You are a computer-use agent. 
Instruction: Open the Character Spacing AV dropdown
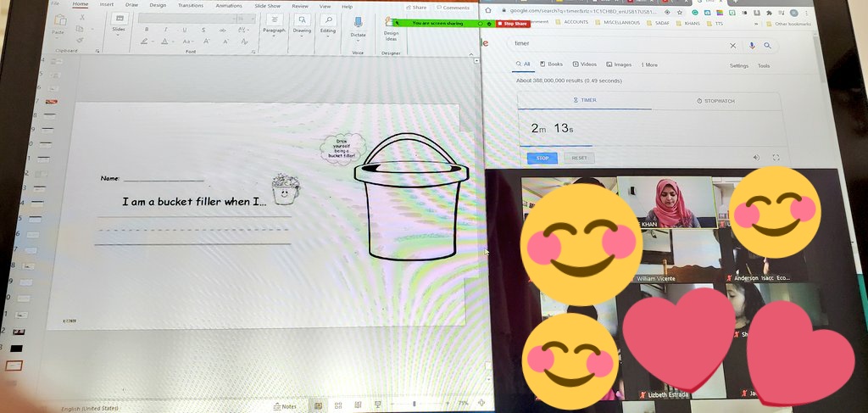245,30
